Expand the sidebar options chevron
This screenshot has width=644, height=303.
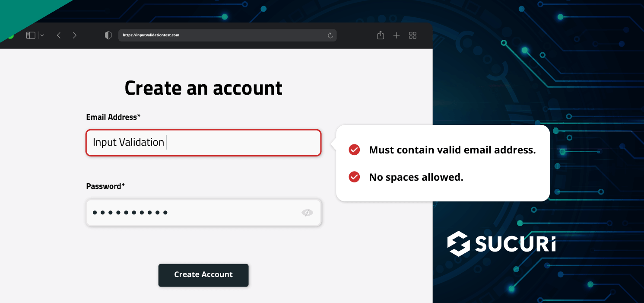click(x=42, y=35)
